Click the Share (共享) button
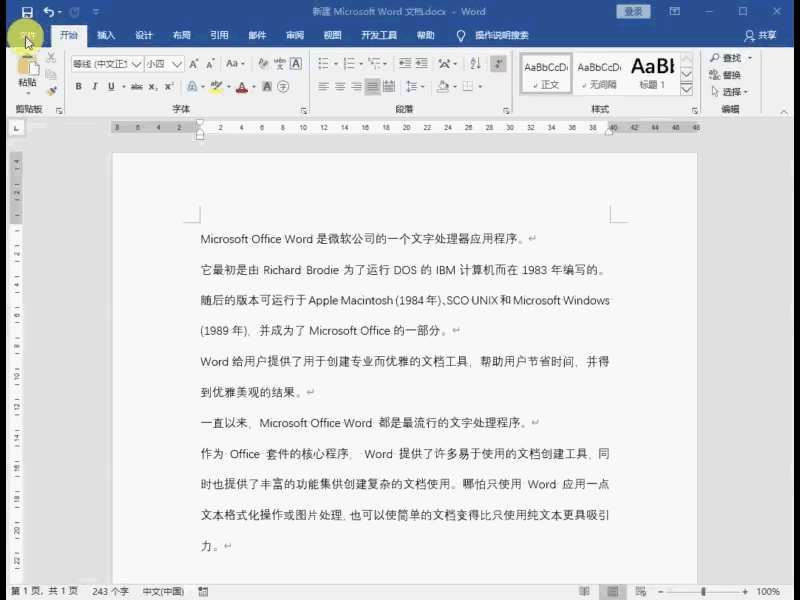Screen dimensions: 800x600 coord(760,35)
